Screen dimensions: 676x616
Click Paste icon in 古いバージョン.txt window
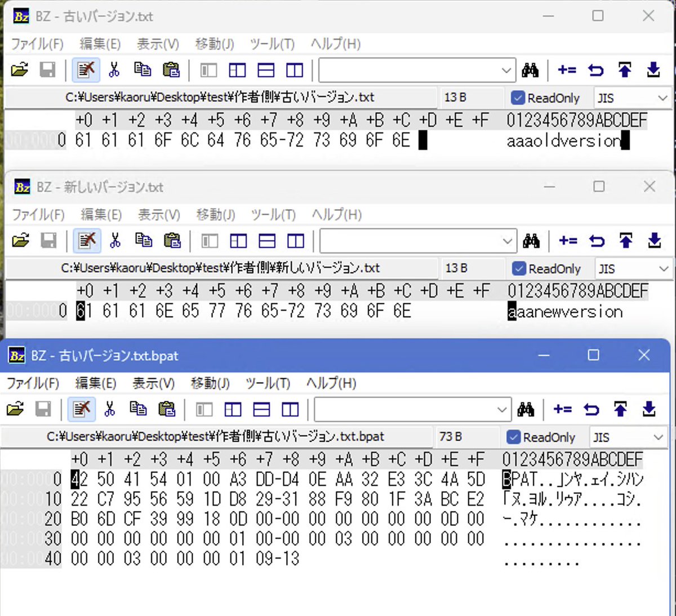[171, 70]
